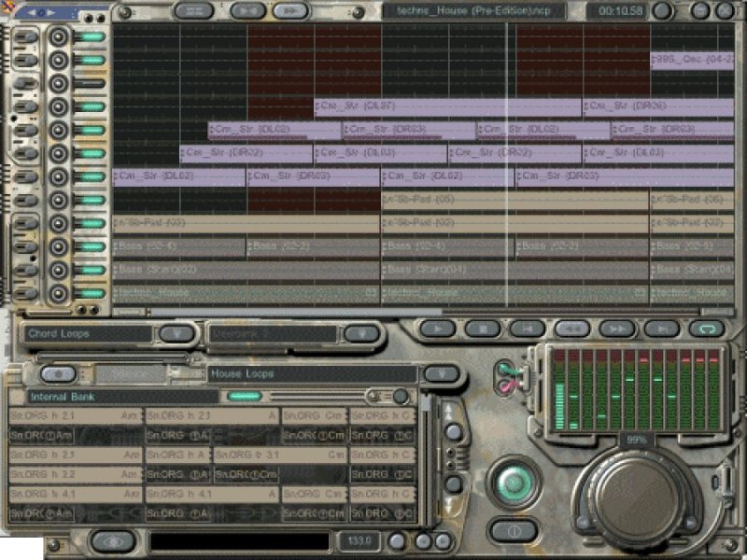Image resolution: width=747 pixels, height=560 pixels.
Task: Jump to song start with skip-back button
Action: 527,329
